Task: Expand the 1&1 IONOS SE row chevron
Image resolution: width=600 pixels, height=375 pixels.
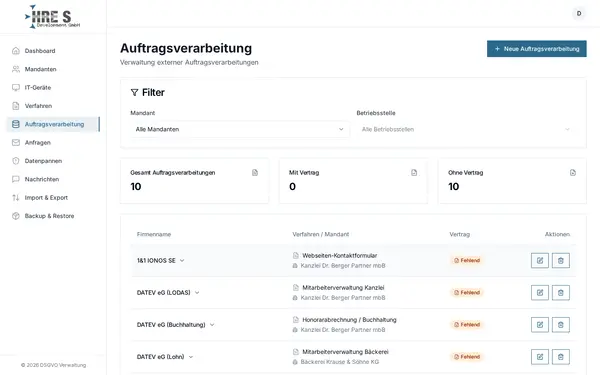Action: pos(182,260)
